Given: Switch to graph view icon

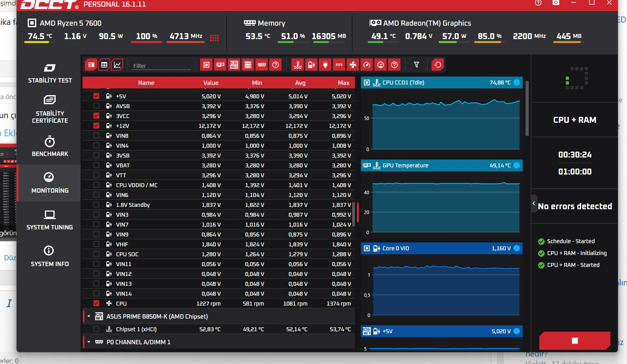Looking at the screenshot, I should tap(117, 65).
